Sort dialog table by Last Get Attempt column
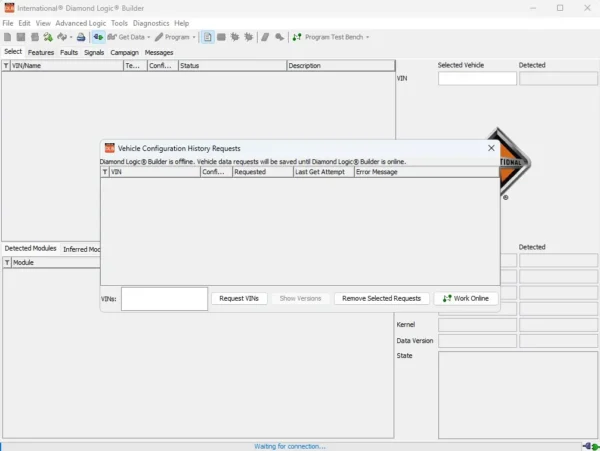The width and height of the screenshot is (600, 451). click(x=324, y=172)
